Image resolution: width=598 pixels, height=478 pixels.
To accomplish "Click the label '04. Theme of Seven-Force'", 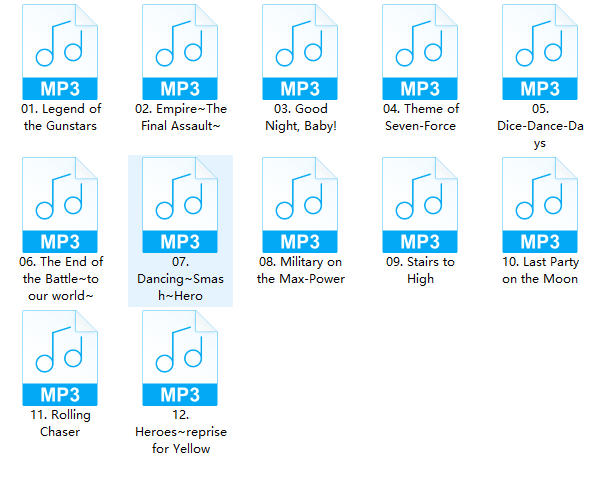I will [x=421, y=117].
